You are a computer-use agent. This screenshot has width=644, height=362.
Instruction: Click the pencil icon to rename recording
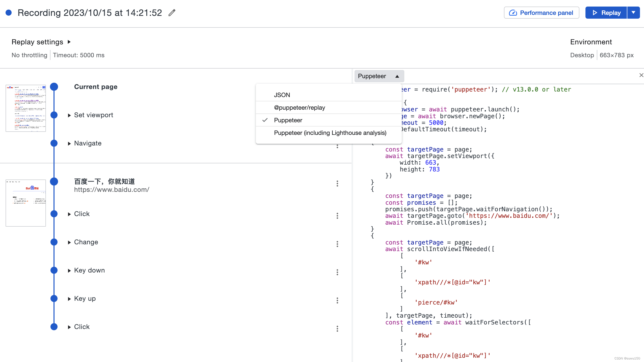click(172, 13)
